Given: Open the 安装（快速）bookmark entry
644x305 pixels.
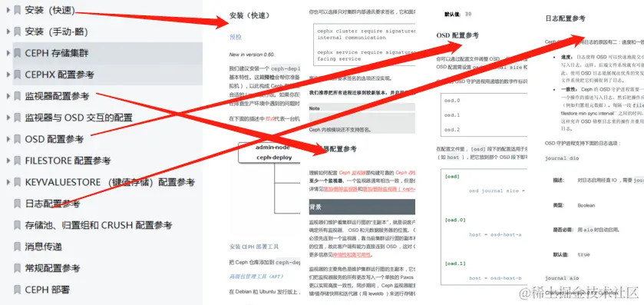Looking at the screenshot, I should 50,10.
